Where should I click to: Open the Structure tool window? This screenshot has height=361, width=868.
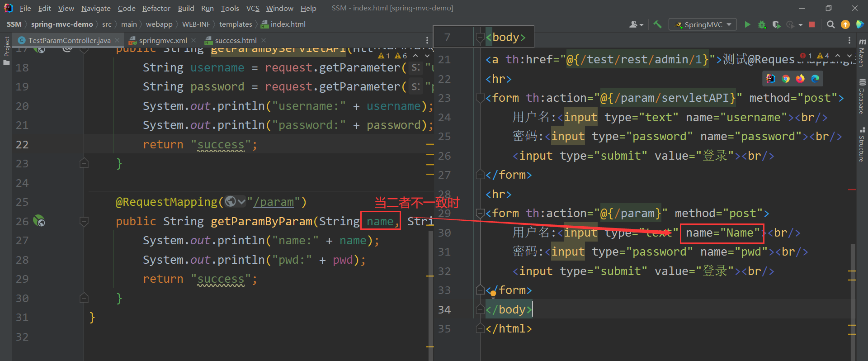[x=862, y=145]
